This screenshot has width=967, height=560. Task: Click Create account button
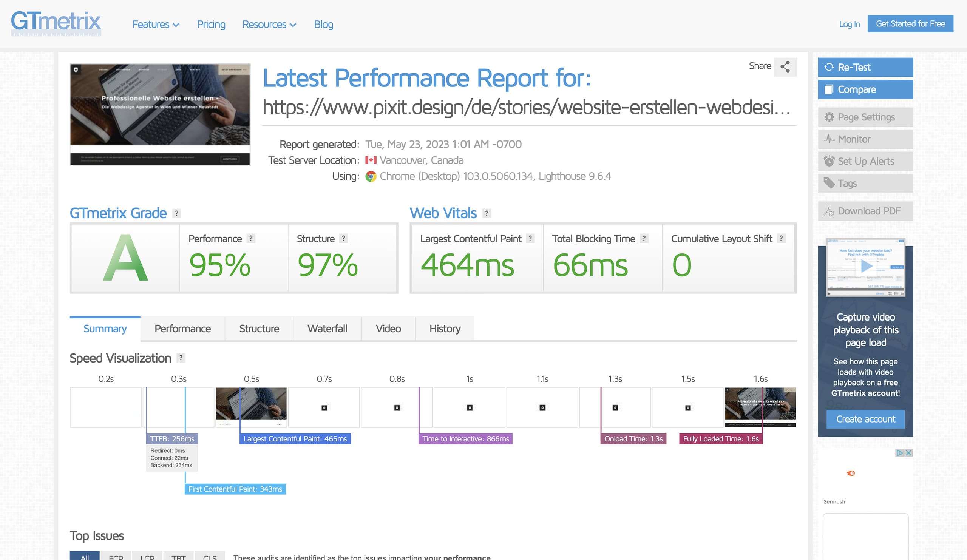[x=865, y=419]
